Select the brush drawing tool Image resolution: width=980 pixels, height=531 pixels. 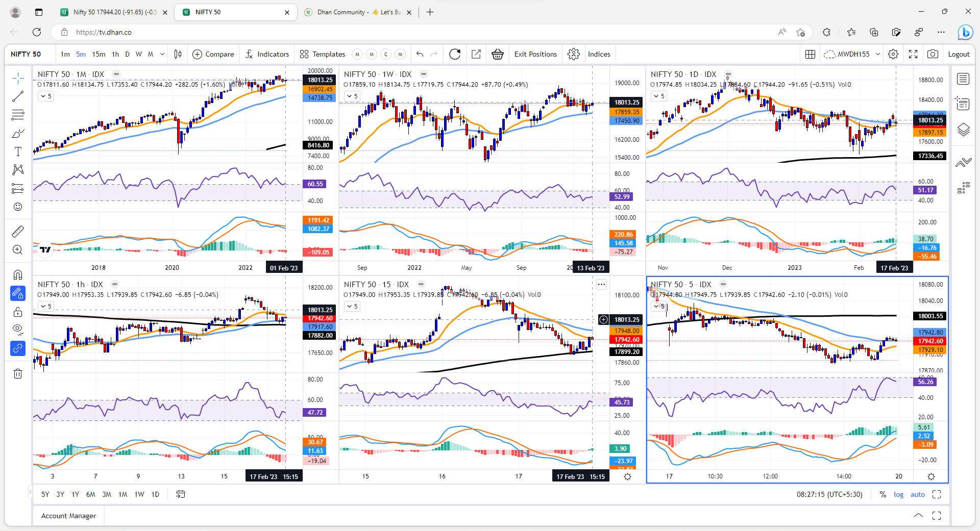click(18, 133)
